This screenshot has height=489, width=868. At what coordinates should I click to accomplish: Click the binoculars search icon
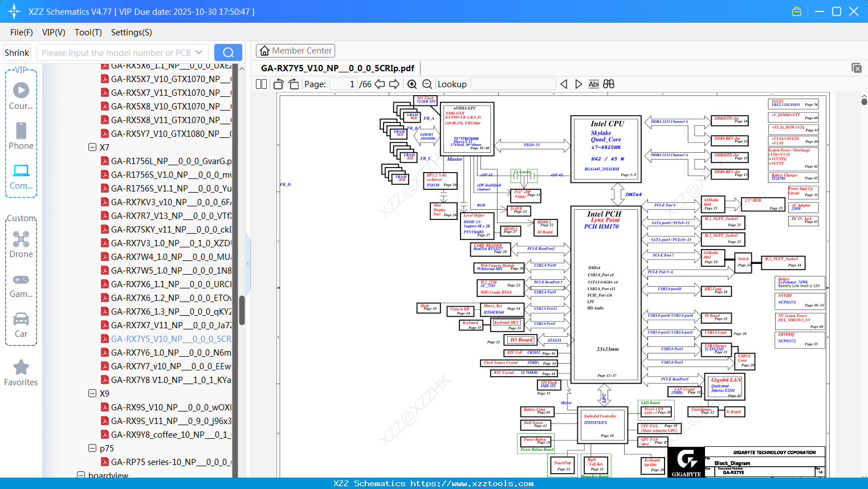pos(609,84)
